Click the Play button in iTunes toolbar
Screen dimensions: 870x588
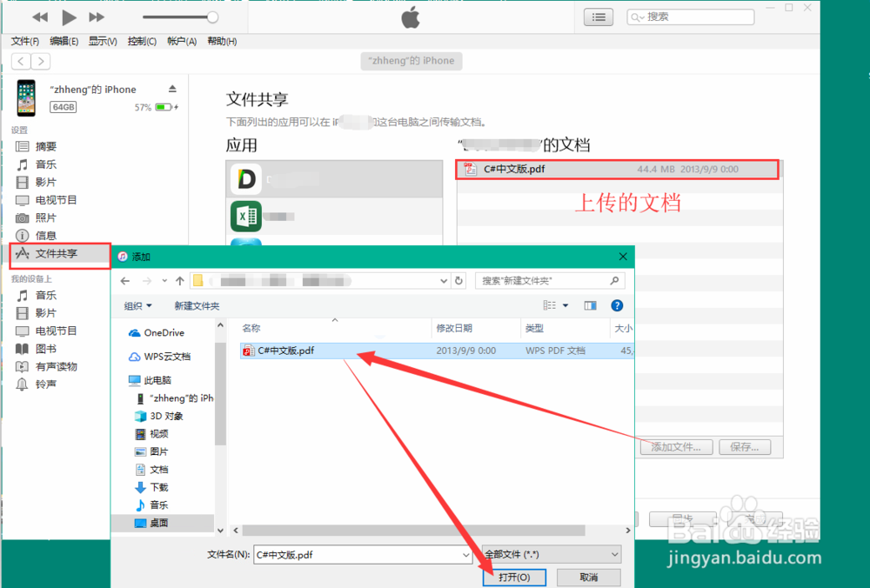(x=68, y=16)
